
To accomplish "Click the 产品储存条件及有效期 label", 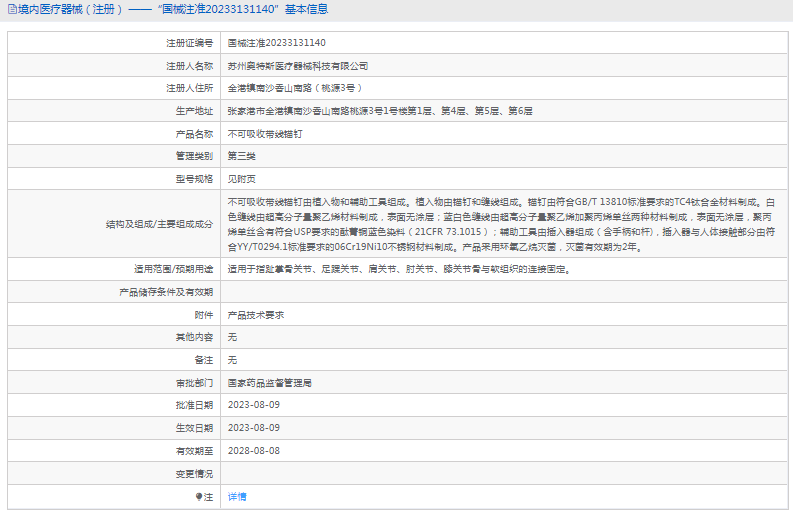I will click(166, 292).
